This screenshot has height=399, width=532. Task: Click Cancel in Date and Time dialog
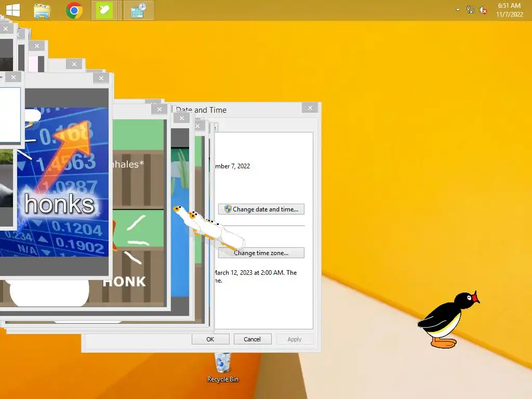pos(252,339)
